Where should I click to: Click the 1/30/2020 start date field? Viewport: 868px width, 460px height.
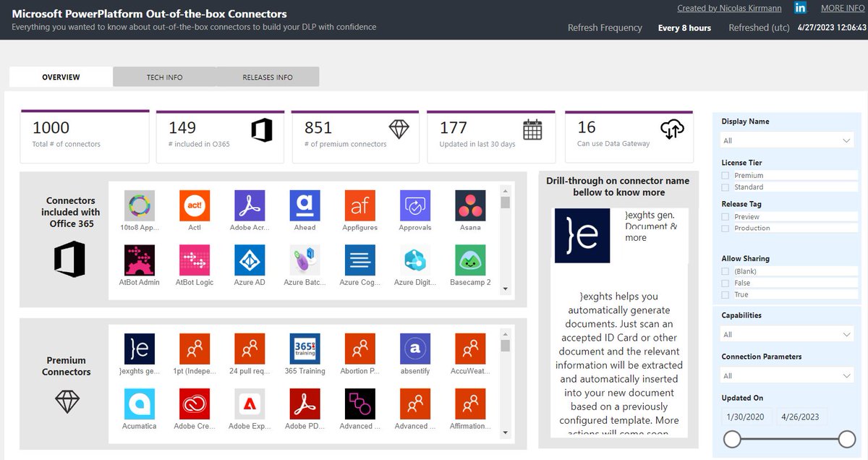click(746, 417)
